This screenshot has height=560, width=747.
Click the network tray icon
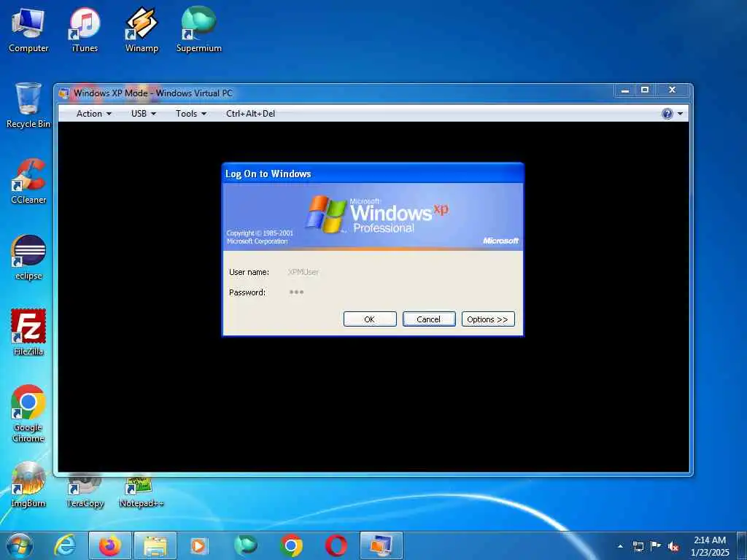(638, 546)
